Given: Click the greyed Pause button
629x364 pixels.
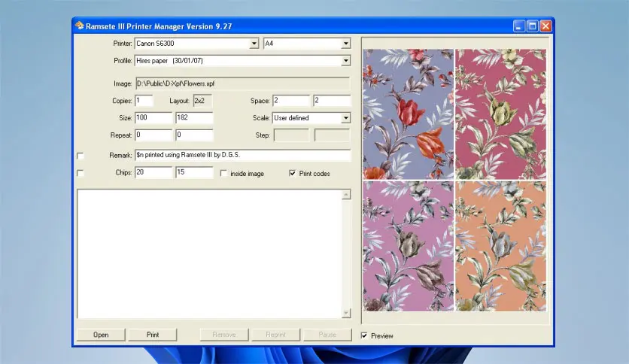Looking at the screenshot, I should (327, 335).
